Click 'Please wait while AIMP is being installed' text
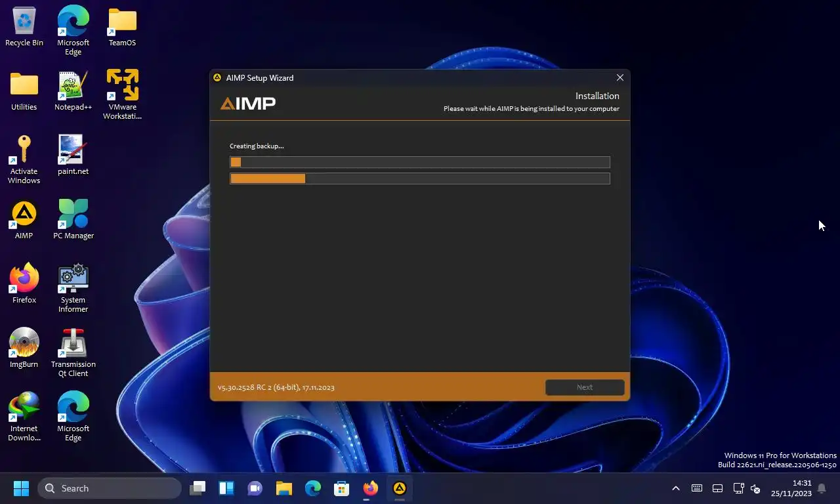 click(532, 109)
